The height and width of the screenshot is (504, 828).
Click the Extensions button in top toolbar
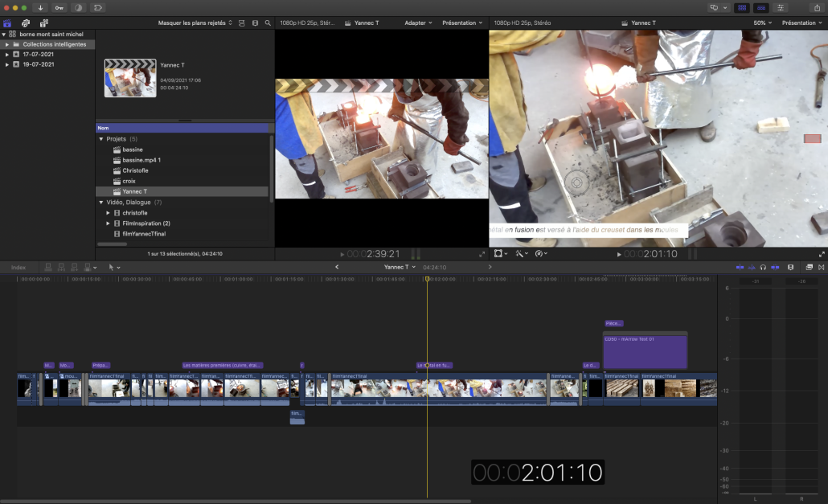[98, 8]
